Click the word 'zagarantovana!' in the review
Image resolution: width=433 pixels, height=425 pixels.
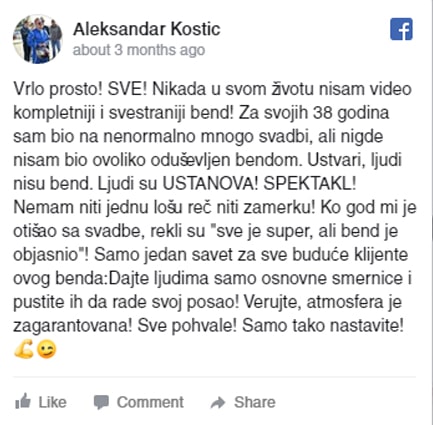point(72,326)
